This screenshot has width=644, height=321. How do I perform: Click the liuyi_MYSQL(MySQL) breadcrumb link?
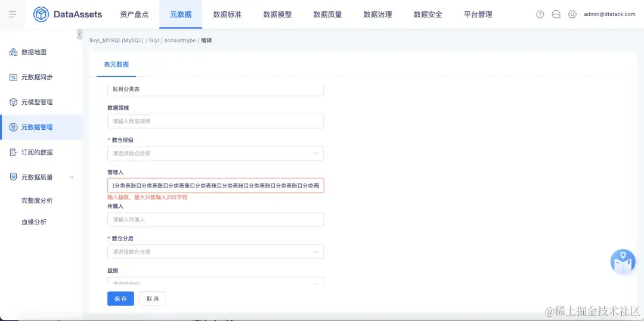pos(116,40)
